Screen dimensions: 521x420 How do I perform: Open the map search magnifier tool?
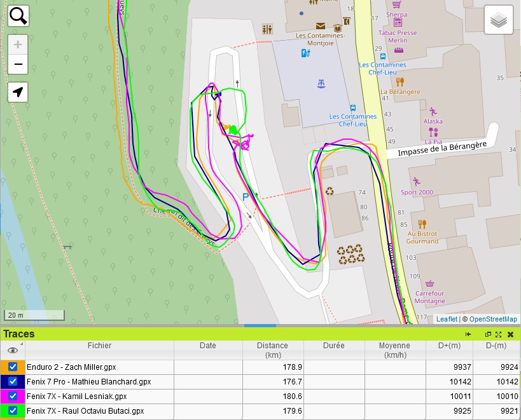18,16
